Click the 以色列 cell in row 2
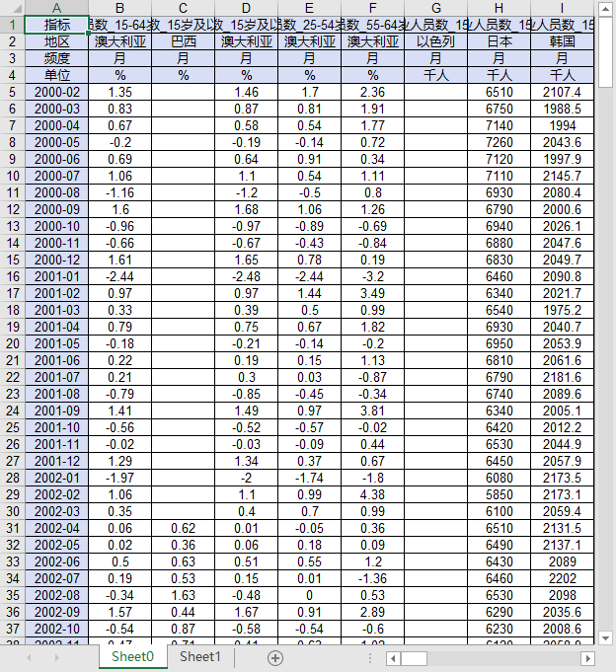The height and width of the screenshot is (672, 616). 435,41
